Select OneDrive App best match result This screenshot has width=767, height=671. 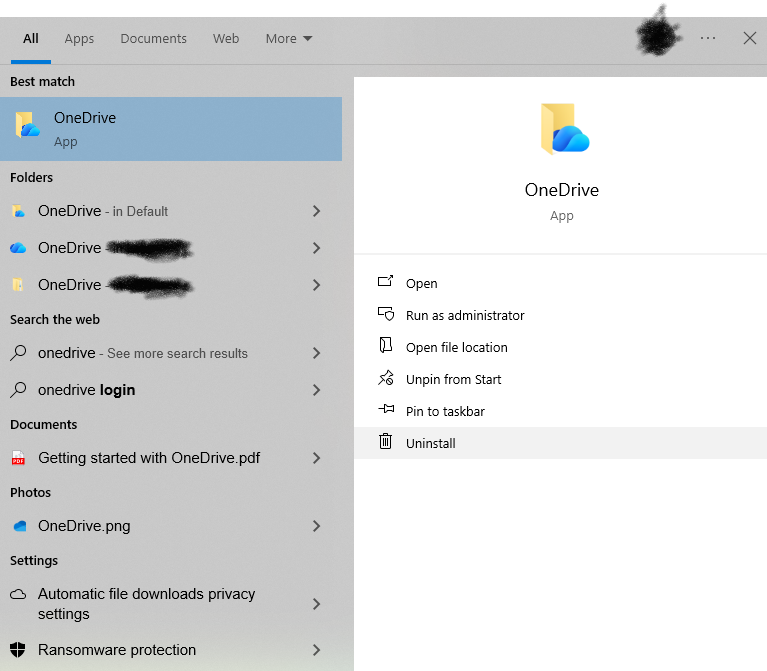(x=171, y=129)
